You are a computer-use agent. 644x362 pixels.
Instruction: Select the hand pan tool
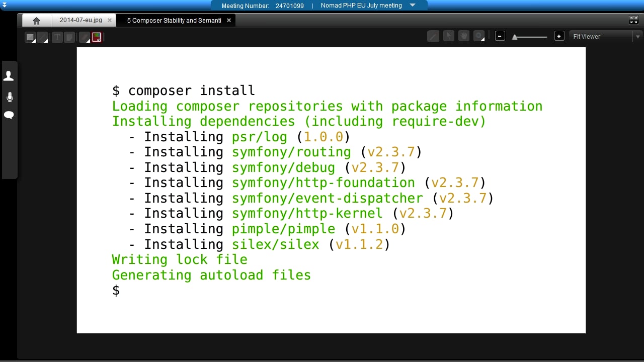click(x=464, y=36)
